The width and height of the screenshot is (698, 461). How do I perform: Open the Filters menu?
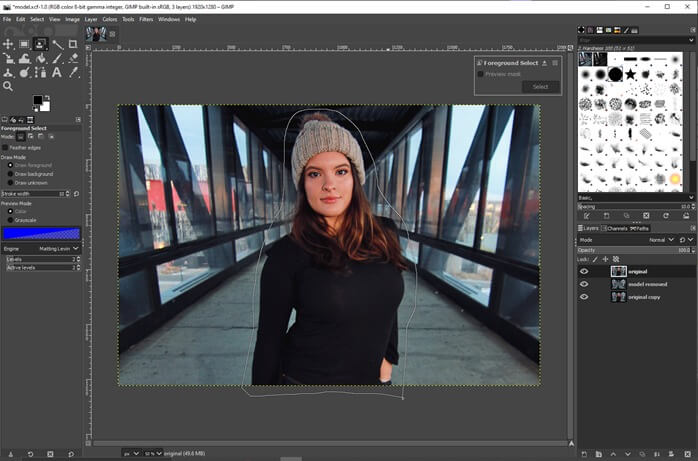[146, 20]
